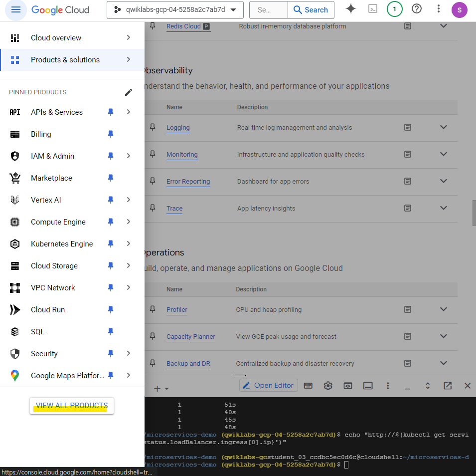Viewport: 476px width, 476px height.
Task: Open the Profiler link
Action: (176, 310)
